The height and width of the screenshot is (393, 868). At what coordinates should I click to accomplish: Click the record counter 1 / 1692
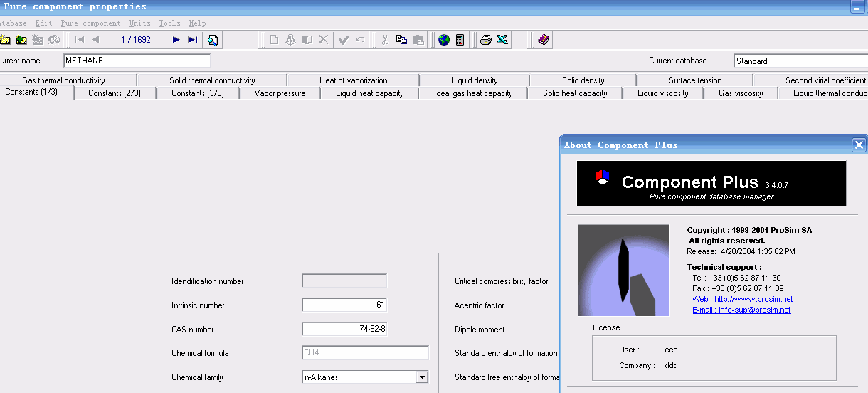(x=136, y=40)
